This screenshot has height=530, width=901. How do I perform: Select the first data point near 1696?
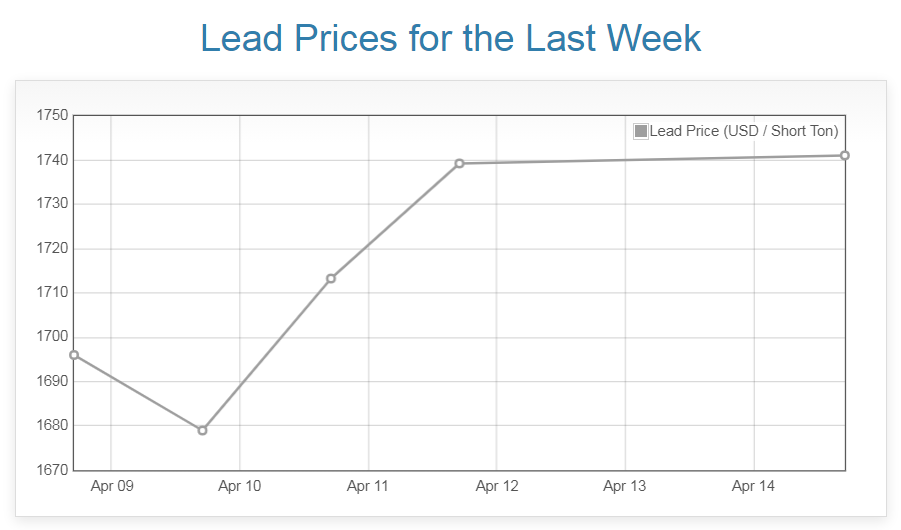[74, 355]
